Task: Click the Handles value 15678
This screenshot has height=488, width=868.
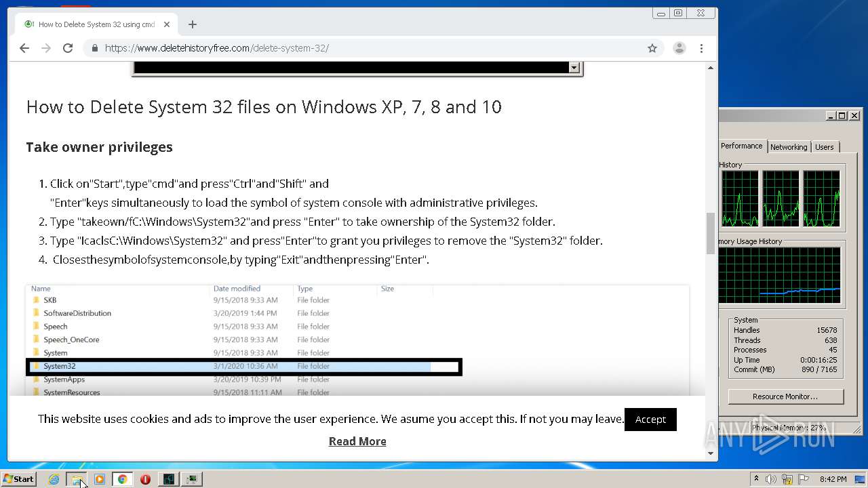Action: tap(827, 330)
